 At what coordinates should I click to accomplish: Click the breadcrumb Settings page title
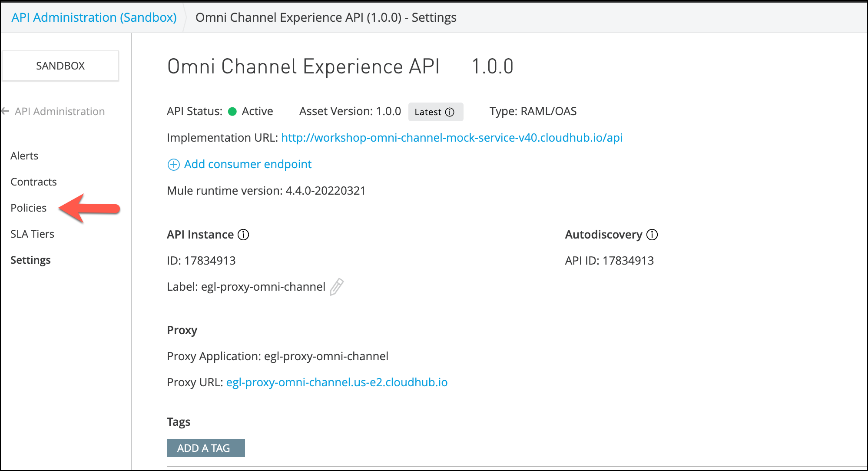326,17
